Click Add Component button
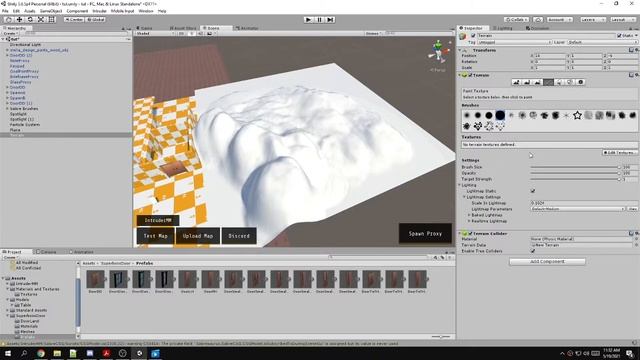The height and width of the screenshot is (360, 640). [x=547, y=262]
